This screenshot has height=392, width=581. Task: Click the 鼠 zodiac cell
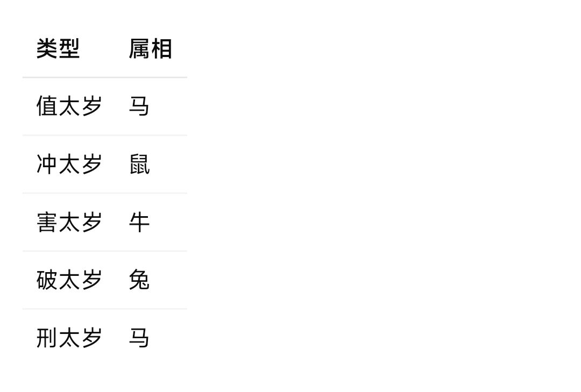[139, 164]
